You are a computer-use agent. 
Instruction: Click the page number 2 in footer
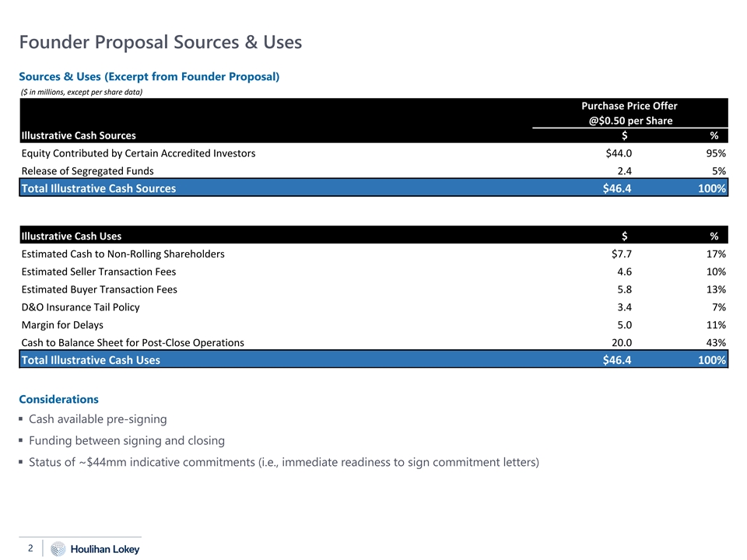(30, 548)
